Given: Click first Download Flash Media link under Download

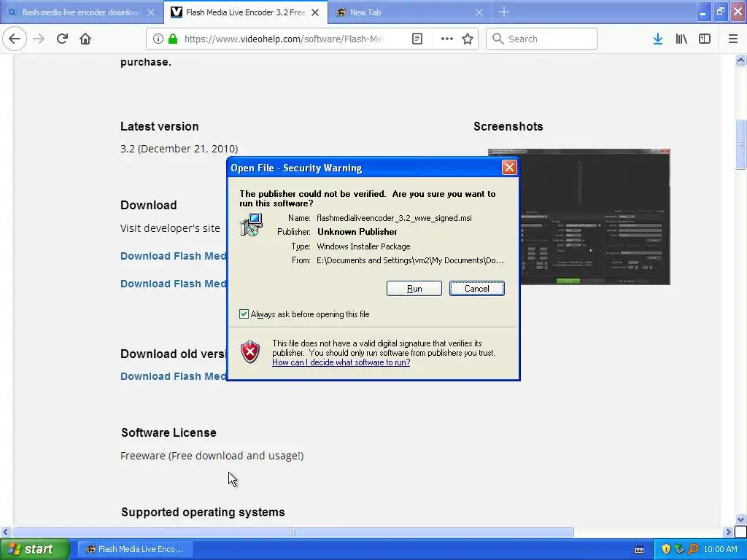Looking at the screenshot, I should (174, 256).
